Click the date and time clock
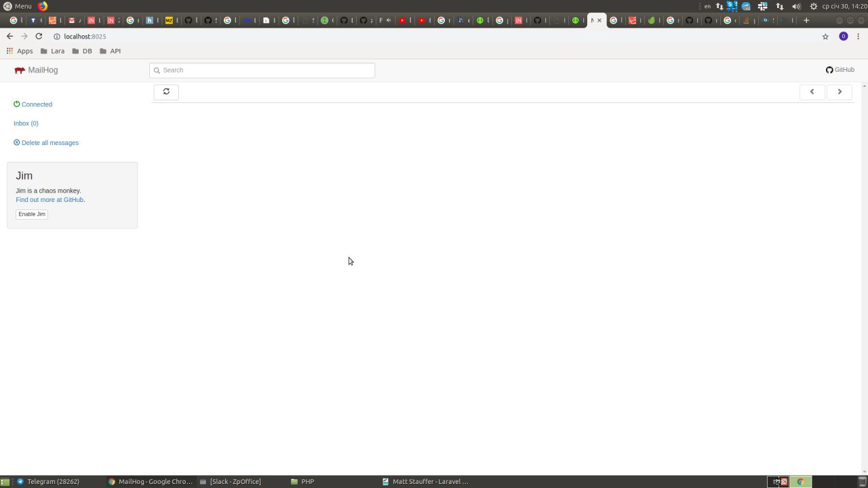This screenshot has width=868, height=488. point(845,6)
